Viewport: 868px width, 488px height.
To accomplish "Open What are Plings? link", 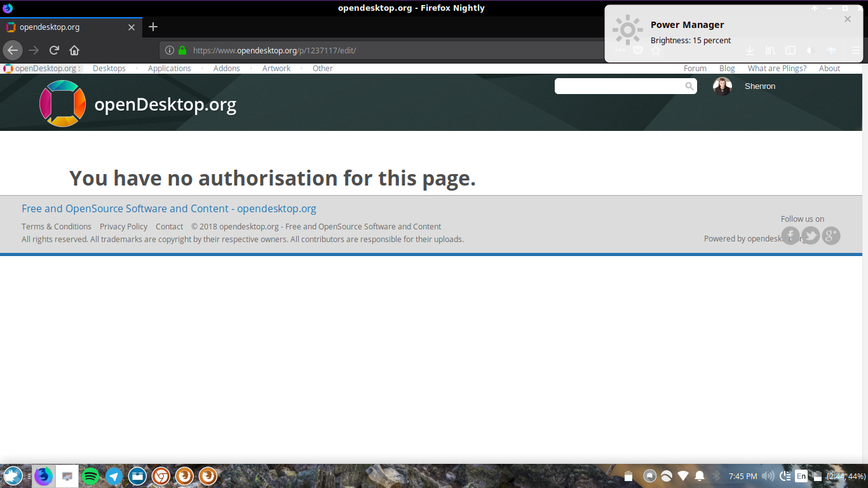I will pyautogui.click(x=777, y=69).
